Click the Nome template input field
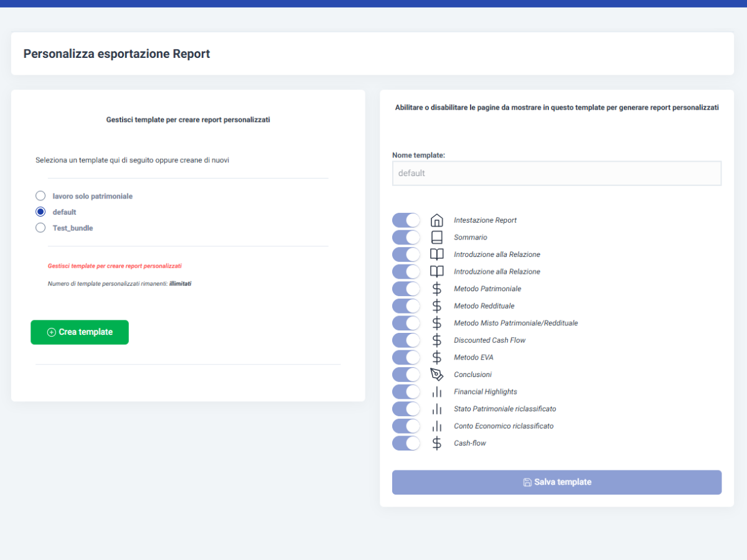Image resolution: width=747 pixels, height=560 pixels. point(557,174)
